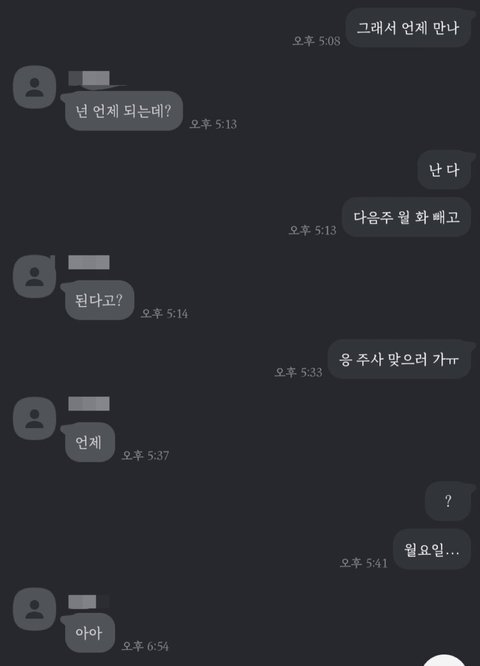Select the '넌 언제 되는데?' message bubble
Screen dimensions: 480x666
[x=124, y=111]
